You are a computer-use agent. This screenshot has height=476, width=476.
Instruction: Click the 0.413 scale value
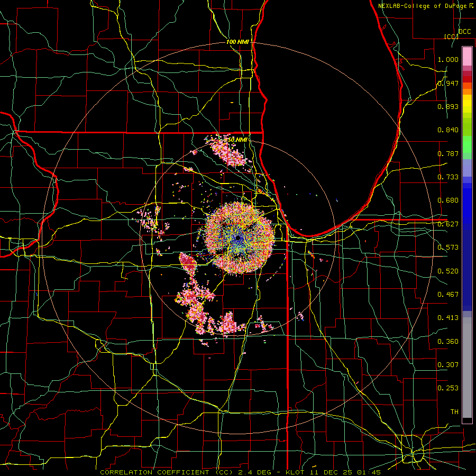point(448,318)
